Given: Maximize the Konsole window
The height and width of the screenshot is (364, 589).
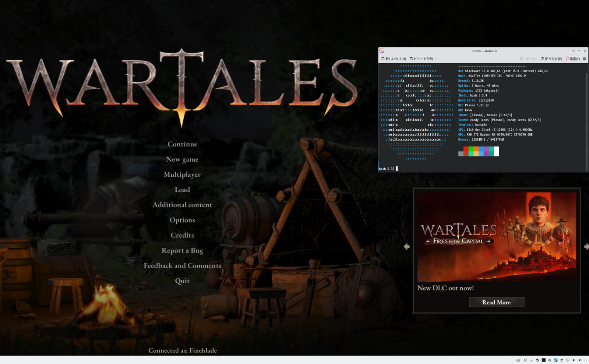Looking at the screenshot, I should coord(579,51).
